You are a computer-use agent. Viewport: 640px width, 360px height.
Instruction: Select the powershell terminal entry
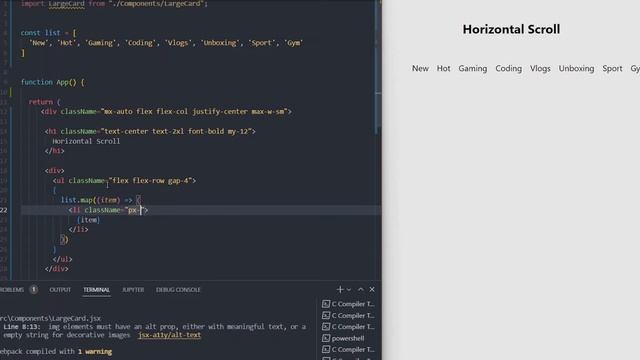pyautogui.click(x=348, y=338)
